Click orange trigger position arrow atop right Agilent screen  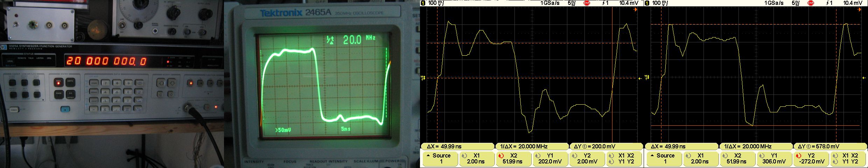point(860,10)
